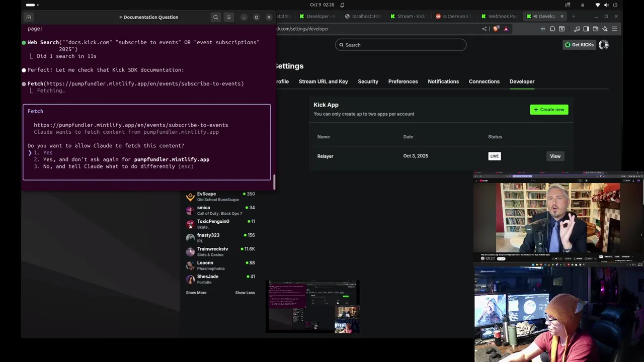Click 'Oct 3, 2025' date cell

[416, 156]
